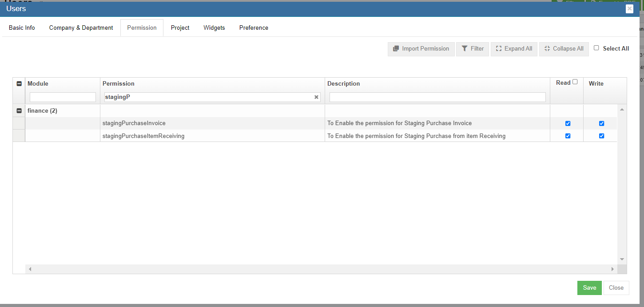Viewport: 644px width, 307px height.
Task: Clear the Permission filter text with X
Action: pyautogui.click(x=316, y=97)
